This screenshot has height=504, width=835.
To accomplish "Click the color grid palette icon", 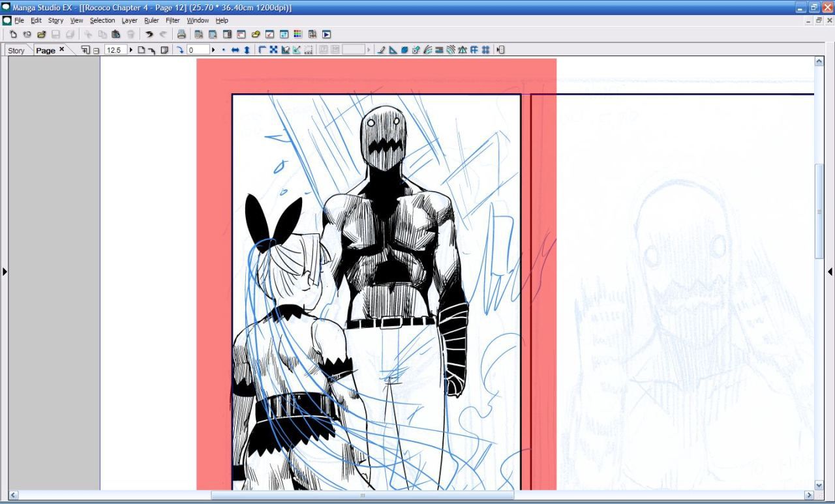I will [x=298, y=35].
